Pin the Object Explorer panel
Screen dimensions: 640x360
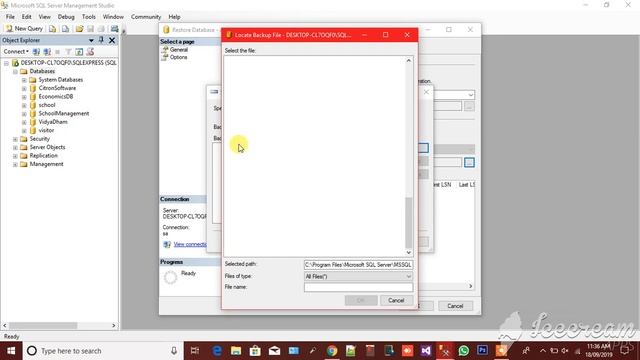coord(101,40)
